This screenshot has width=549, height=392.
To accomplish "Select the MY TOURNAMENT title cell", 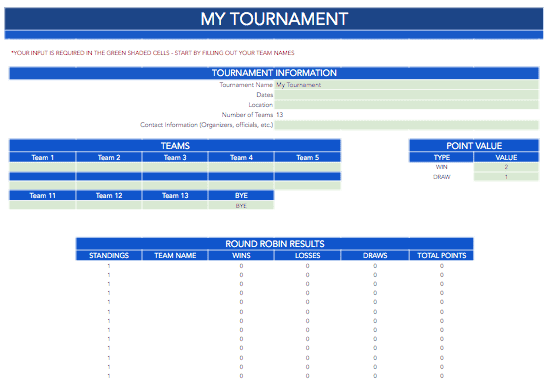I will click(274, 19).
